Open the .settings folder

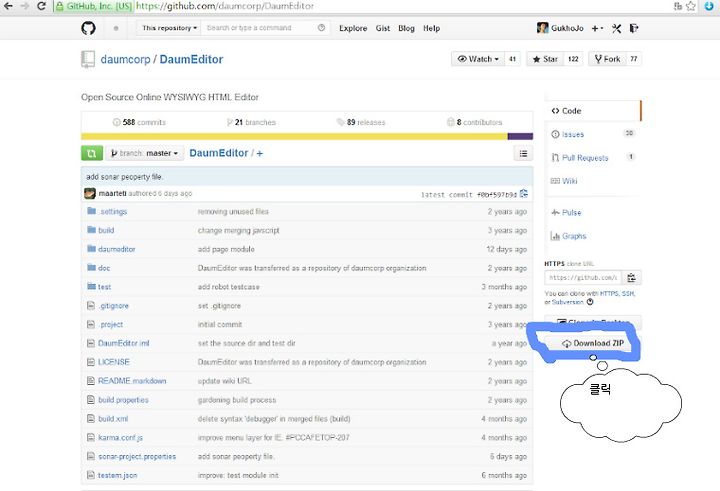tap(113, 211)
